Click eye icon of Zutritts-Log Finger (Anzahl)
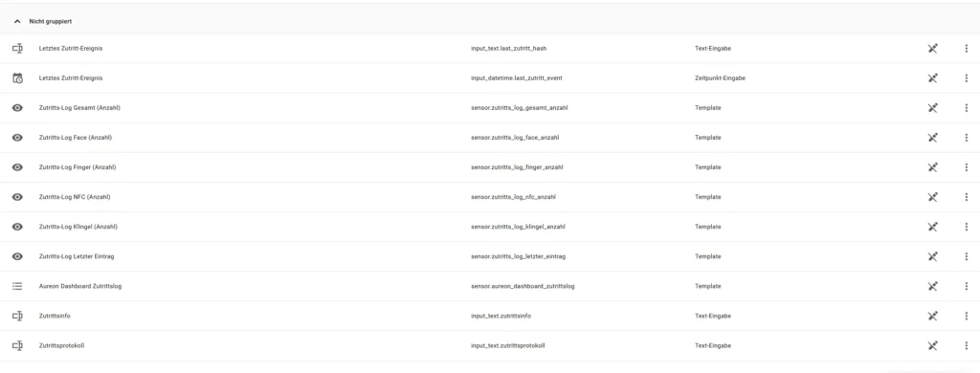 tap(17, 166)
